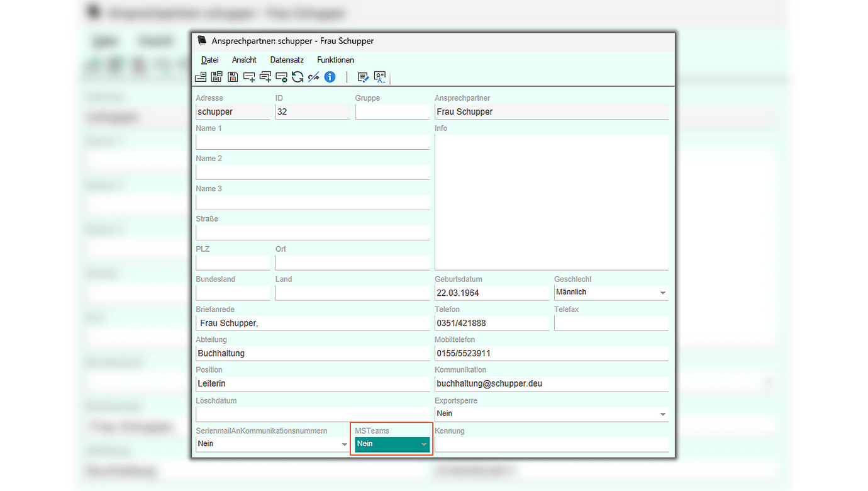Expand the Geschlecht dropdown
Image resolution: width=868 pixels, height=491 pixels.
click(662, 293)
